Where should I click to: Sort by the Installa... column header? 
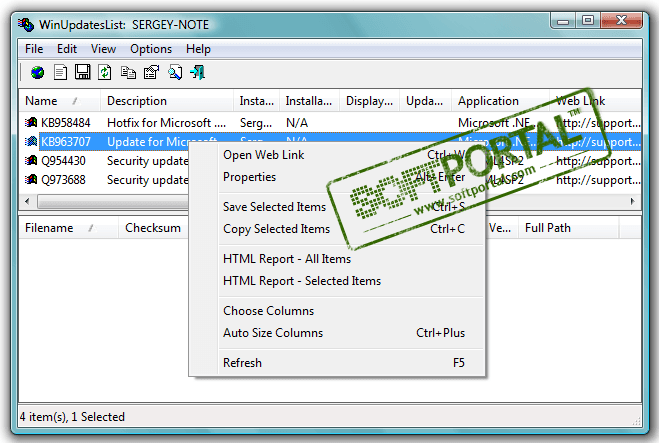tap(309, 101)
